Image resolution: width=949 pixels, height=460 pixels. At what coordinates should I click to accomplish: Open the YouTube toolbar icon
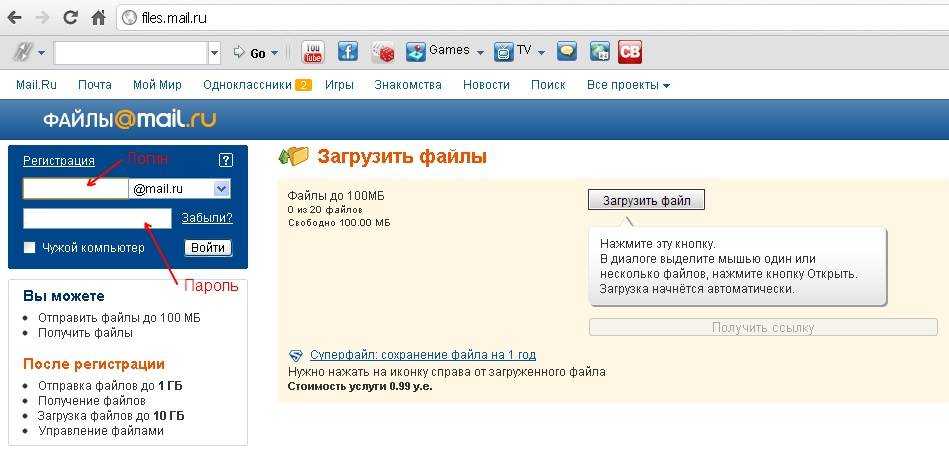coord(313,52)
